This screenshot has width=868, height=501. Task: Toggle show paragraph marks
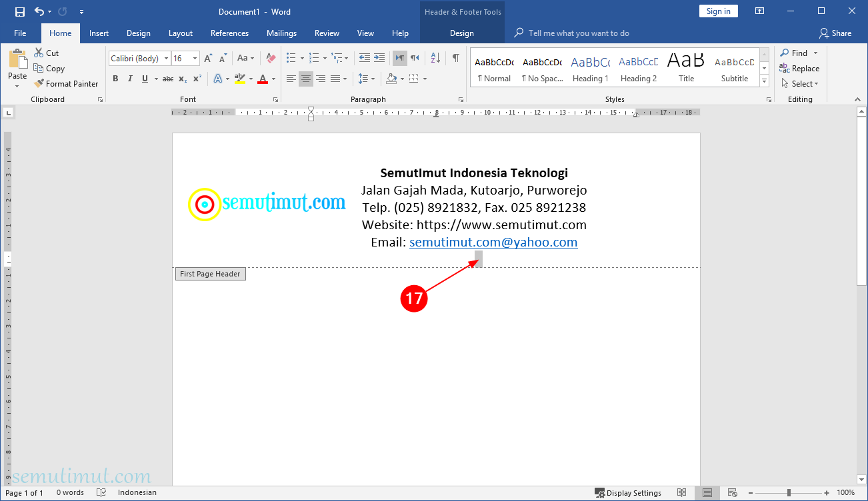click(x=456, y=58)
